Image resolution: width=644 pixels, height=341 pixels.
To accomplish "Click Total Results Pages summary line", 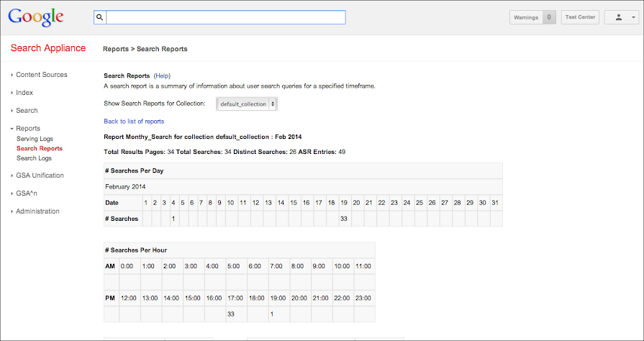I will (x=225, y=152).
